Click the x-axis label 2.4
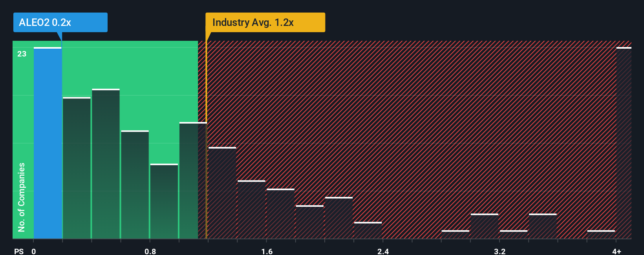 pos(383,251)
